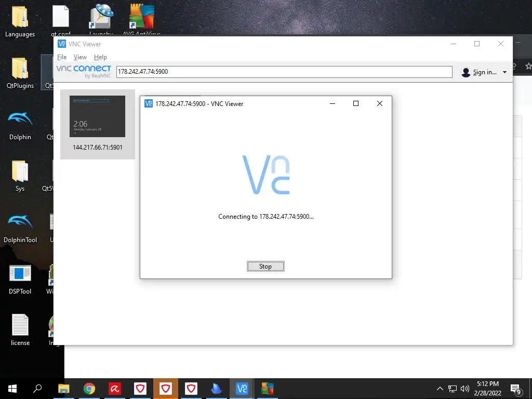Click the VNC Connect by RealVNC logo

(84, 72)
